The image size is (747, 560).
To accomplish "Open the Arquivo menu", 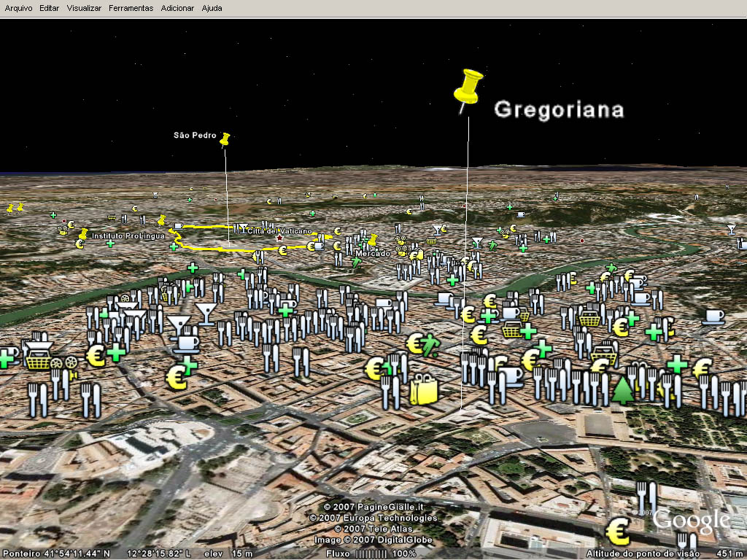I will click(x=18, y=8).
